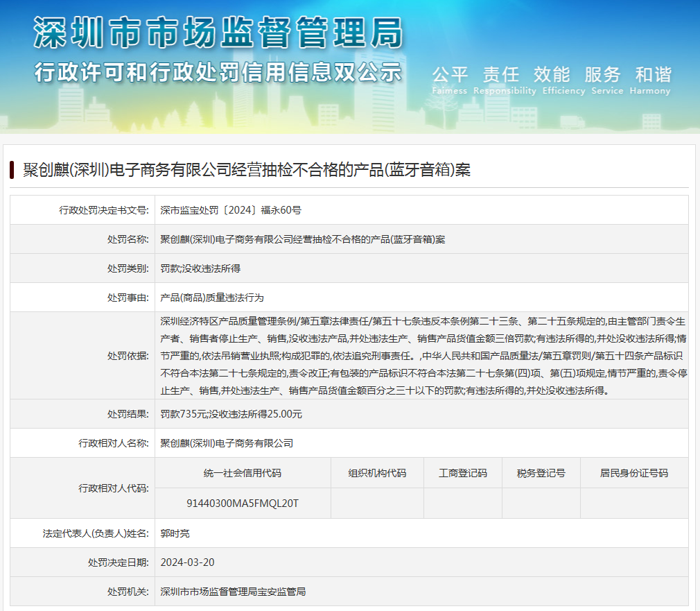This screenshot has height=611, width=700.
Task: Select the document number 深市监宝处罚〔2024〕福永60号
Action: (231, 210)
